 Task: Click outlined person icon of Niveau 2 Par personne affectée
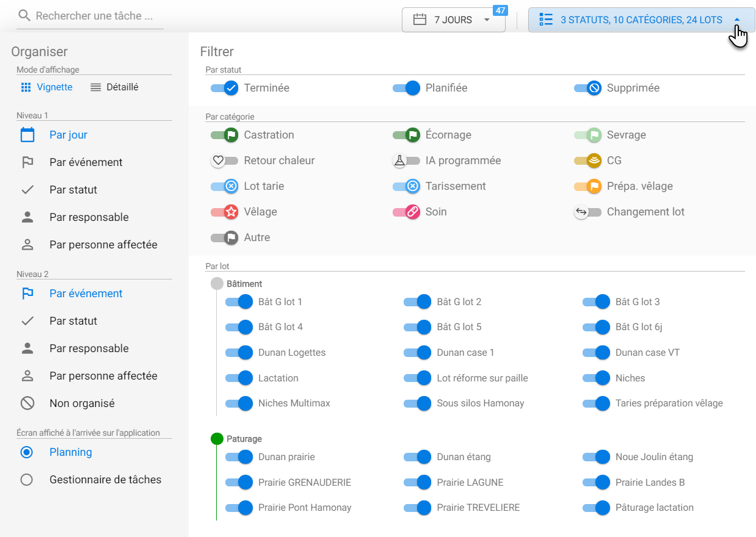point(27,376)
